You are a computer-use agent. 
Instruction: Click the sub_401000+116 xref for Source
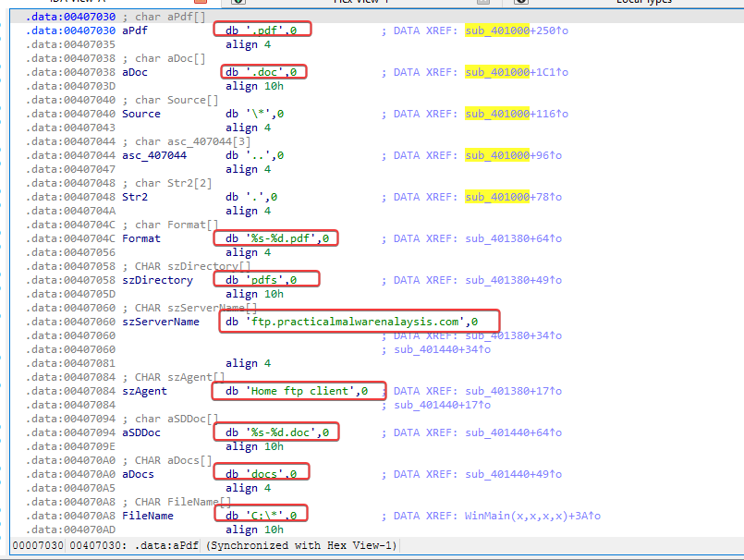(x=517, y=114)
